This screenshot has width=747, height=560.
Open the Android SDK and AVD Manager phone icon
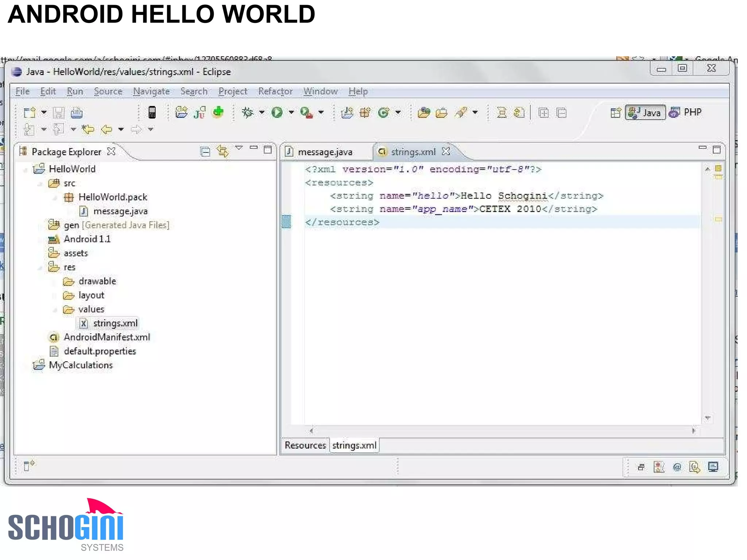[x=152, y=112]
